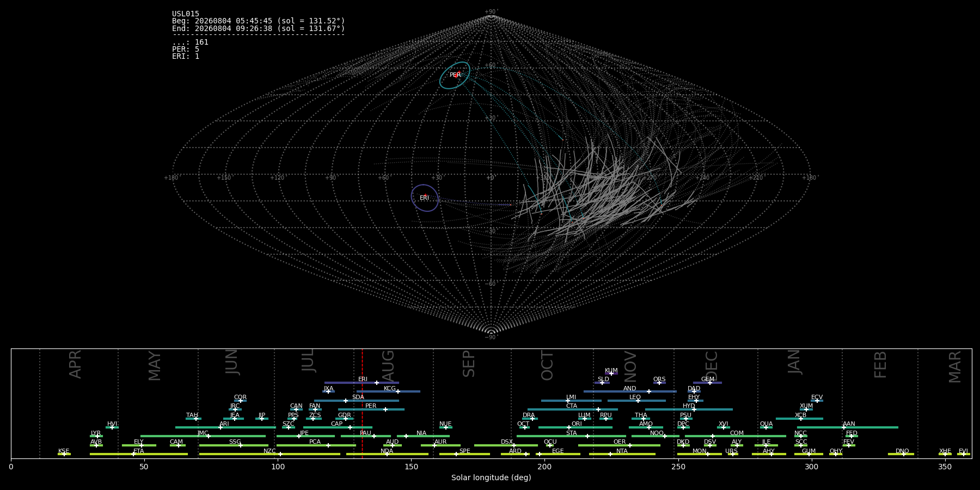Select the ERI purple activity bar
This screenshot has height=490, width=980.
[362, 383]
